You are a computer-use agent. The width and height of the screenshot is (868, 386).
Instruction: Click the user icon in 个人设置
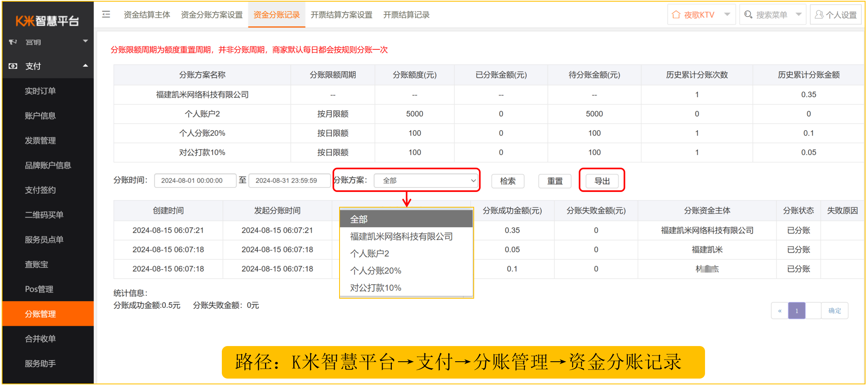819,15
